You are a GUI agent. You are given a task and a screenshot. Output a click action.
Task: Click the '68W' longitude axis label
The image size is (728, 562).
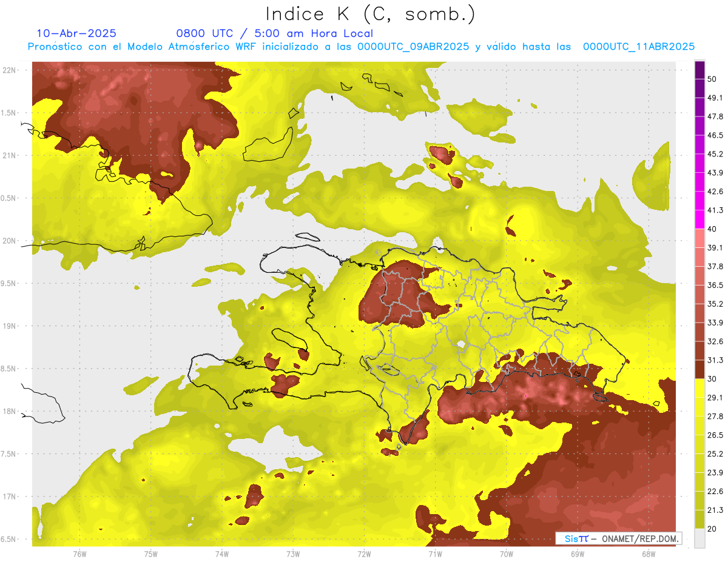click(649, 554)
